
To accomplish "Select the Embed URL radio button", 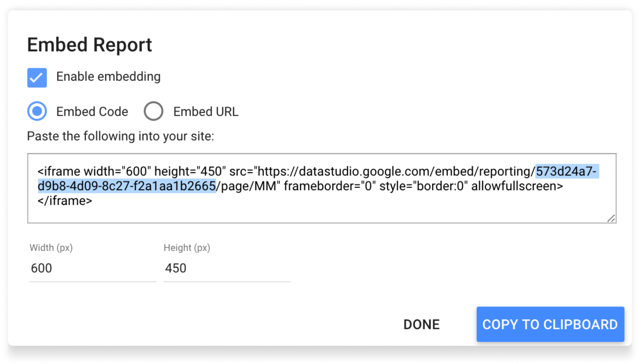I will 153,111.
